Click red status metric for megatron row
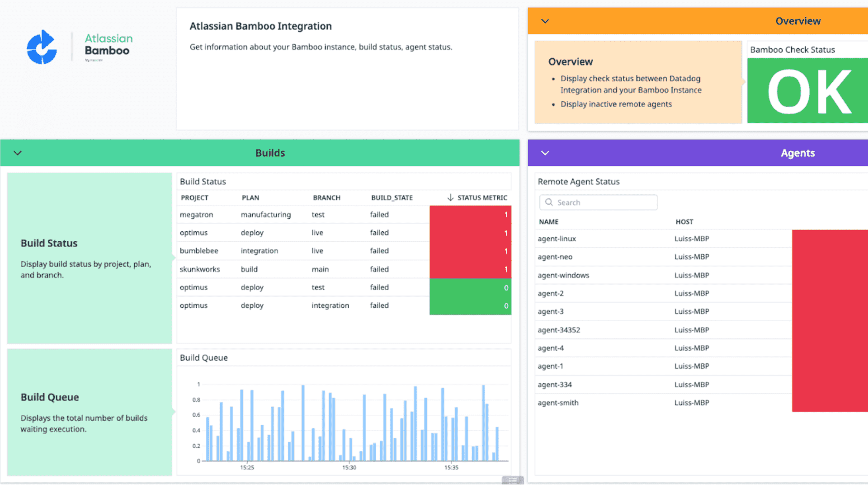The width and height of the screenshot is (868, 488). (470, 215)
